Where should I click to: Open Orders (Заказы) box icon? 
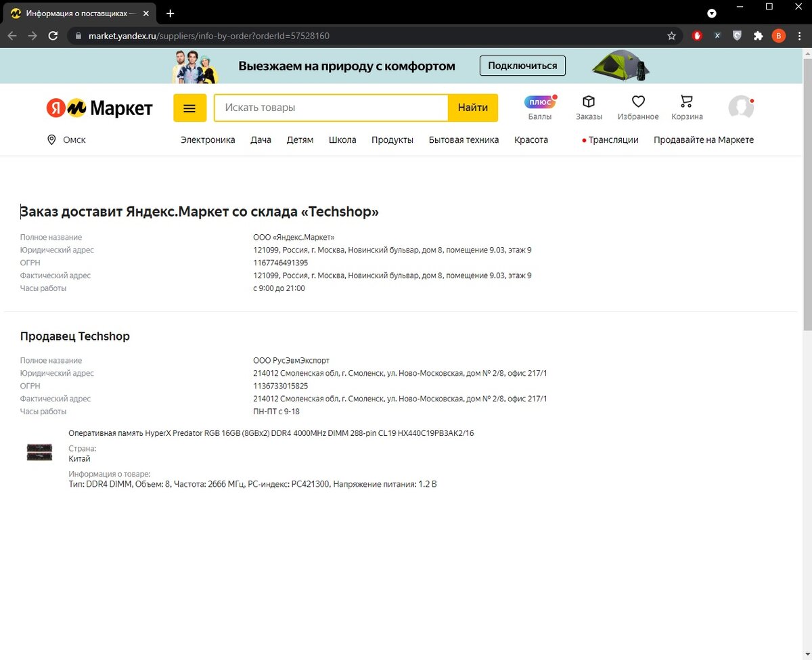tap(589, 102)
